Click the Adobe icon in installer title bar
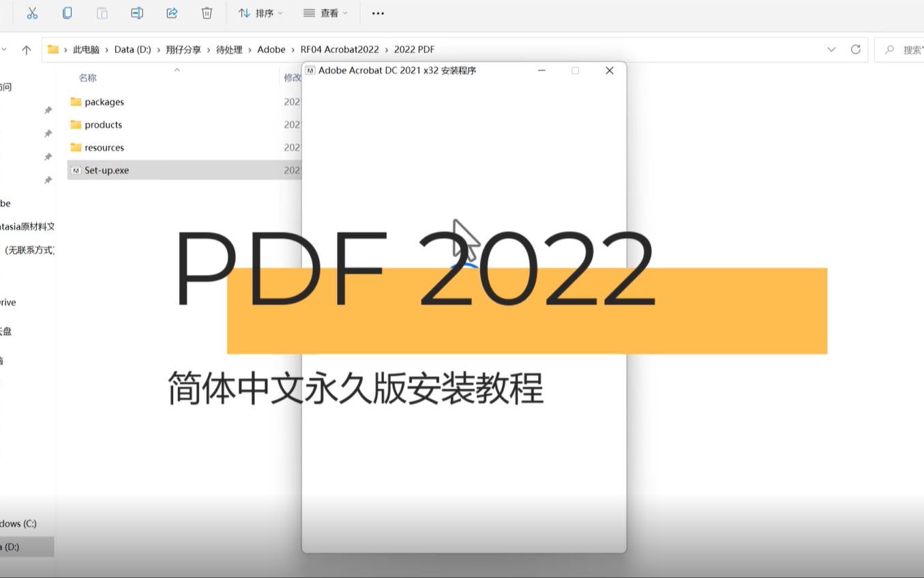This screenshot has width=924, height=578. 310,70
